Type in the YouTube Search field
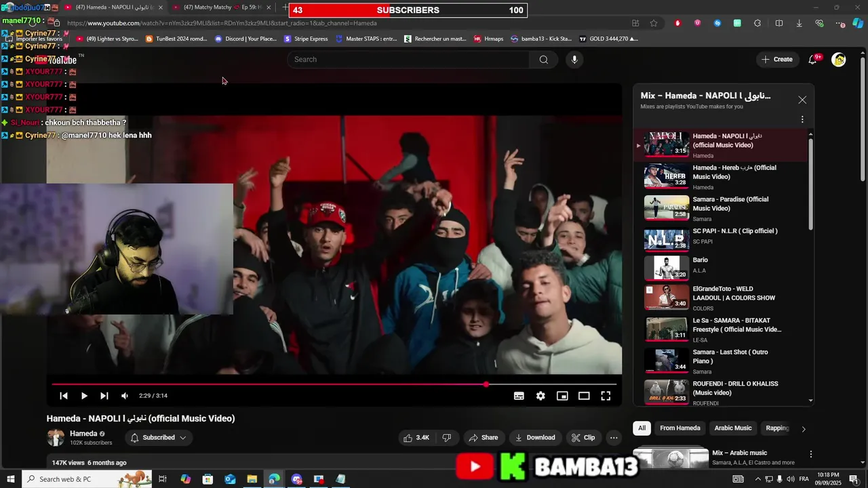868x488 pixels. [408, 60]
